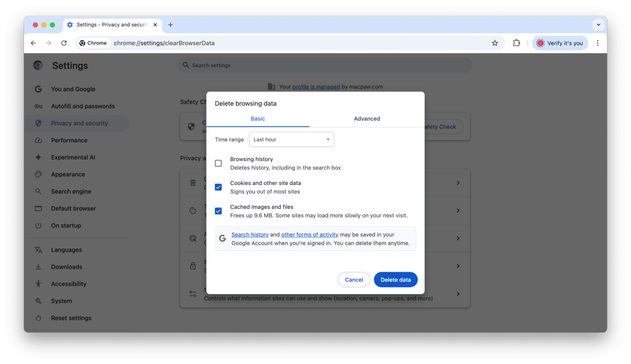
Task: Click the address bar URL
Action: click(x=164, y=43)
